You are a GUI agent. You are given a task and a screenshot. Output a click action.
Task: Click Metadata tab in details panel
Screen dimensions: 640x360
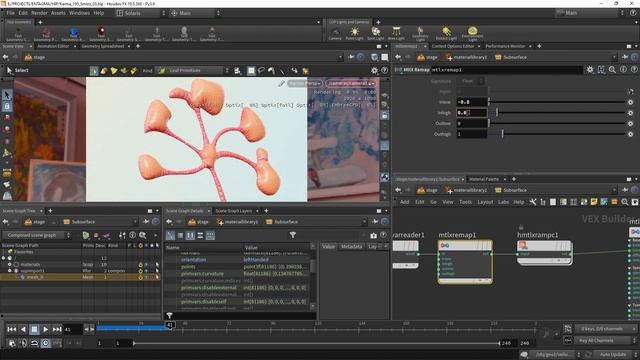[351, 247]
